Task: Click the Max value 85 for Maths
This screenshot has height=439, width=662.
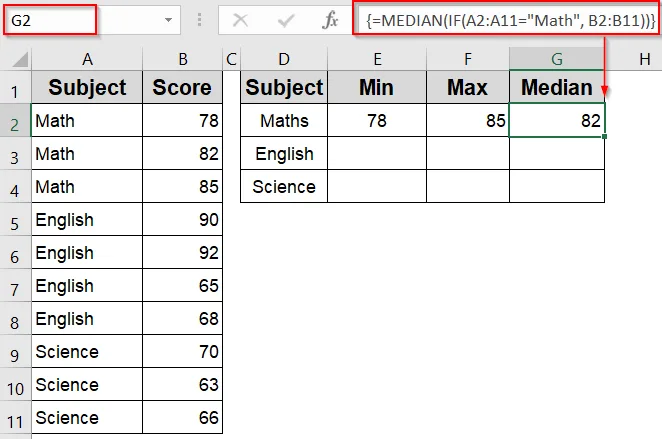Action: (468, 120)
